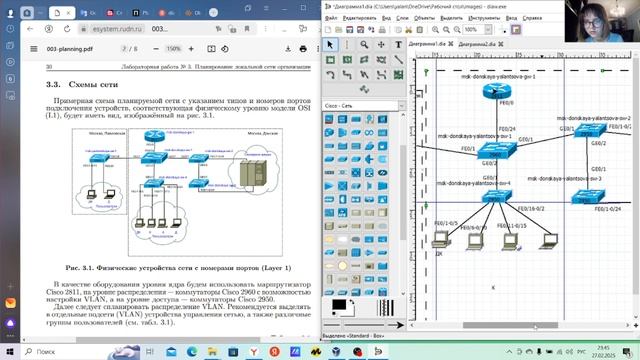Print the PDF document
The width and height of the screenshot is (640, 360).
(x=303, y=49)
